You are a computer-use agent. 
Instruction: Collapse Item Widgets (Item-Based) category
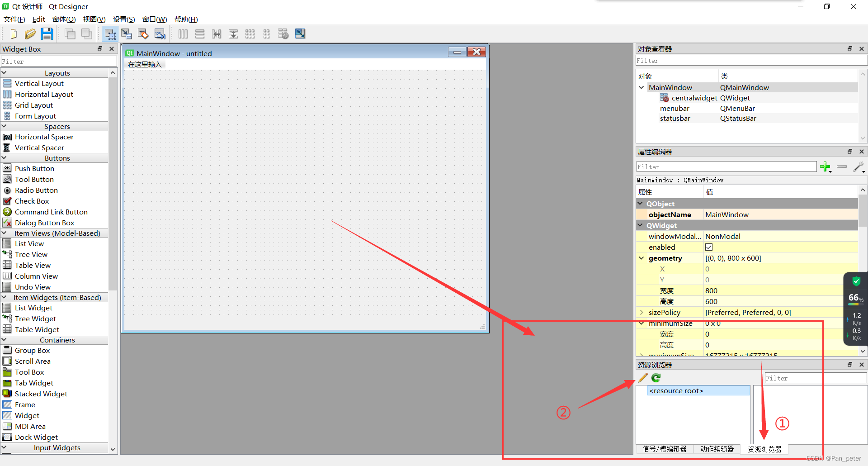[x=4, y=297]
